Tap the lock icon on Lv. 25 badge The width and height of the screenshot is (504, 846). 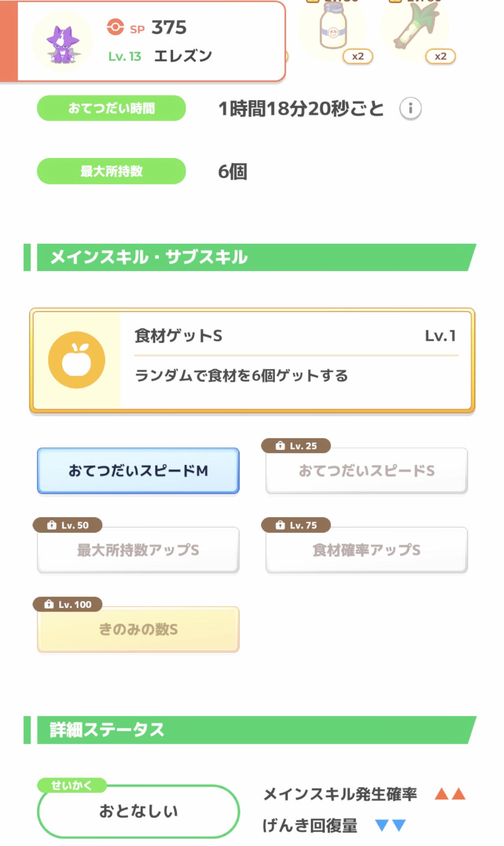coord(280,446)
